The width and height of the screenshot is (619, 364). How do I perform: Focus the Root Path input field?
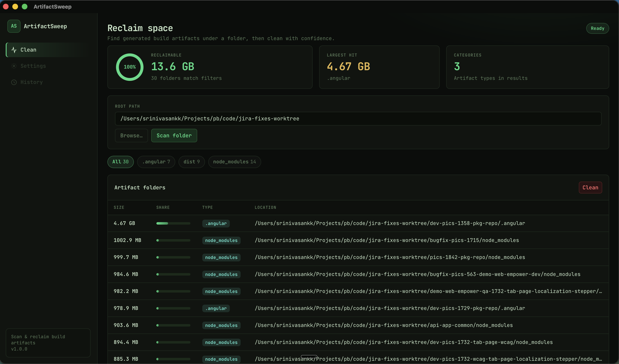pos(358,119)
